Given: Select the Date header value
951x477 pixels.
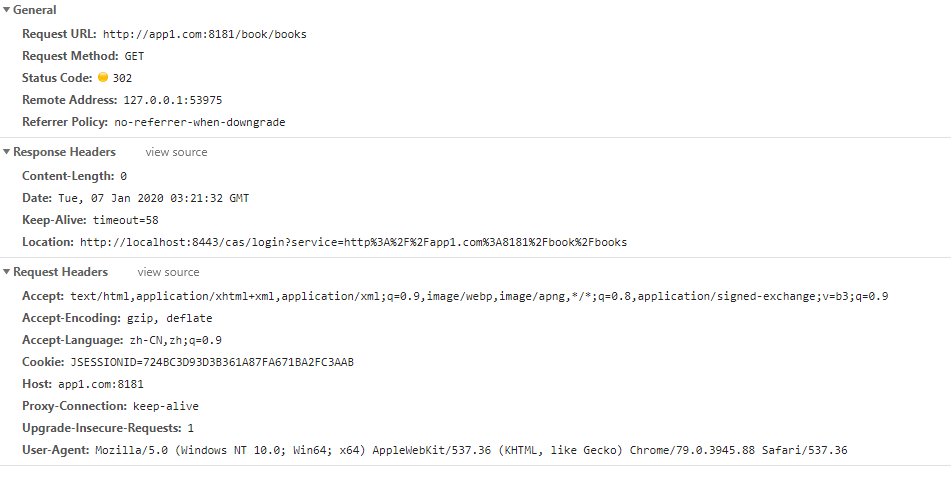Looking at the screenshot, I should pos(153,198).
